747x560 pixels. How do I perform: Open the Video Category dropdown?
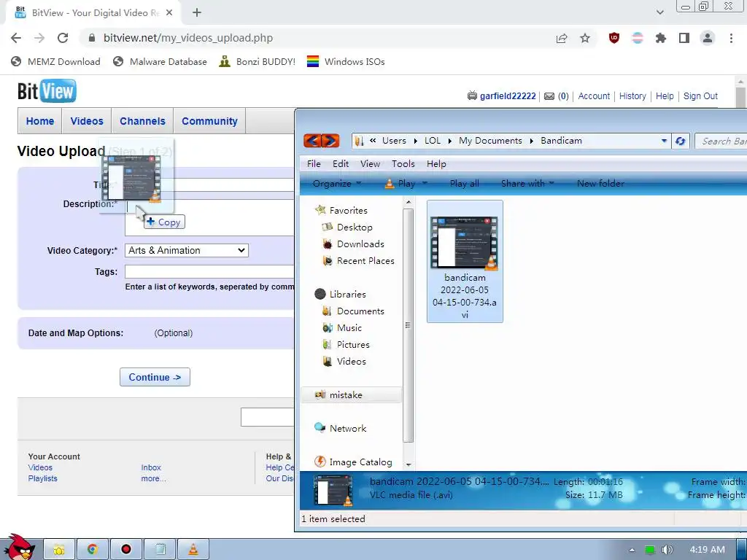coord(187,251)
